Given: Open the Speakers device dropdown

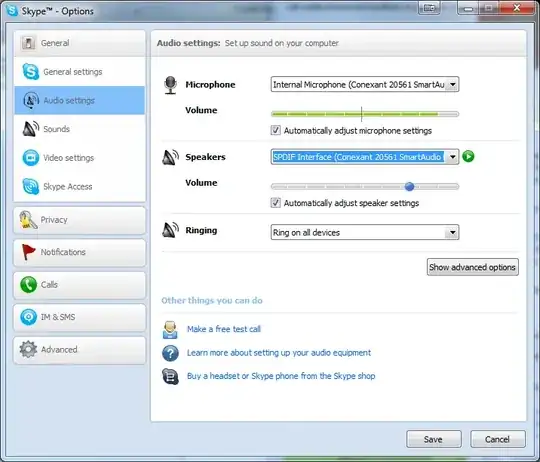Looking at the screenshot, I should [x=365, y=157].
